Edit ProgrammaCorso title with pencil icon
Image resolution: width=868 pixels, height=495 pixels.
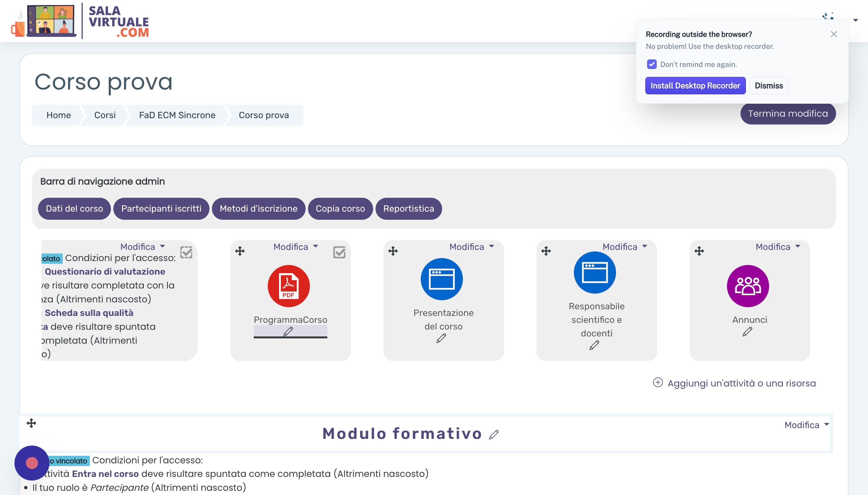click(288, 332)
